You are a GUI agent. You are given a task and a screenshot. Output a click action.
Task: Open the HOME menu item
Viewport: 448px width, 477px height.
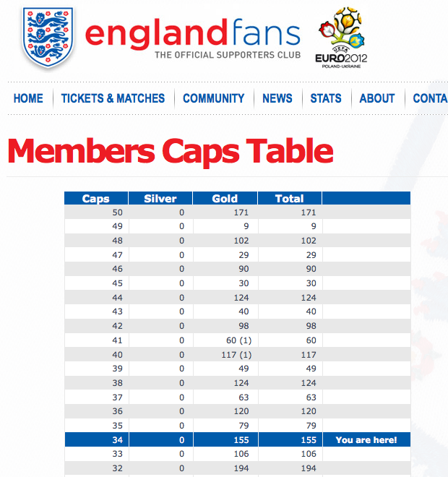tap(28, 98)
